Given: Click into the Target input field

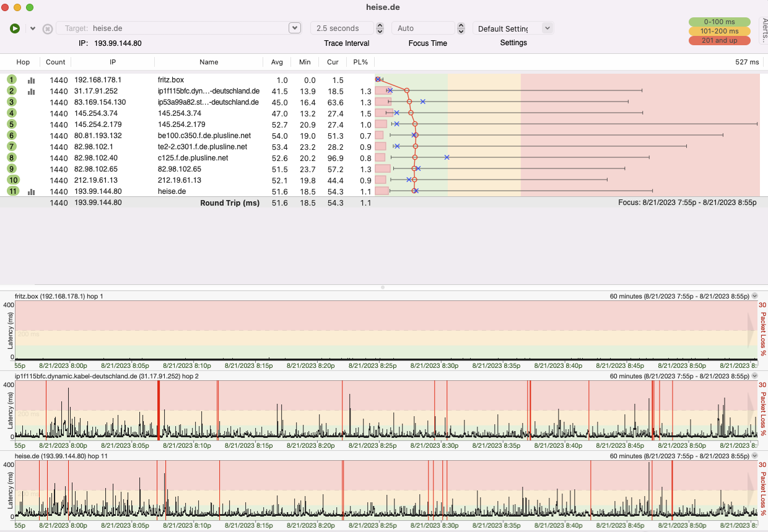Looking at the screenshot, I should click(186, 28).
